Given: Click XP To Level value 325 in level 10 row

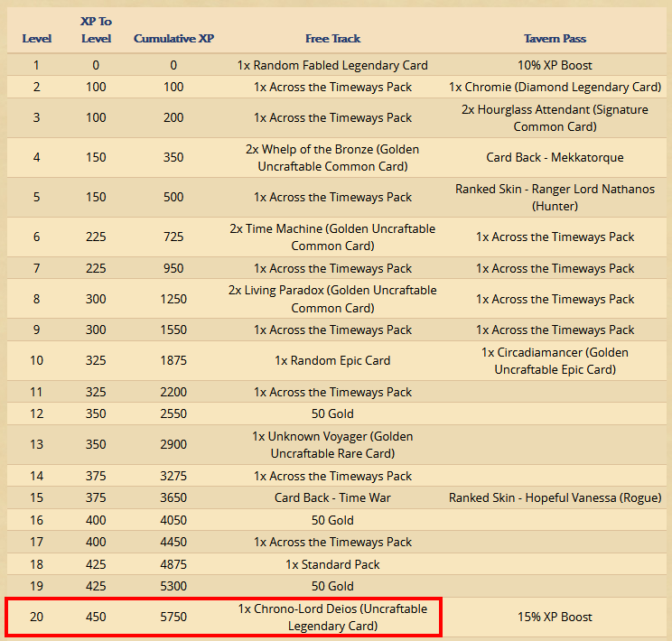Looking at the screenshot, I should [x=96, y=360].
